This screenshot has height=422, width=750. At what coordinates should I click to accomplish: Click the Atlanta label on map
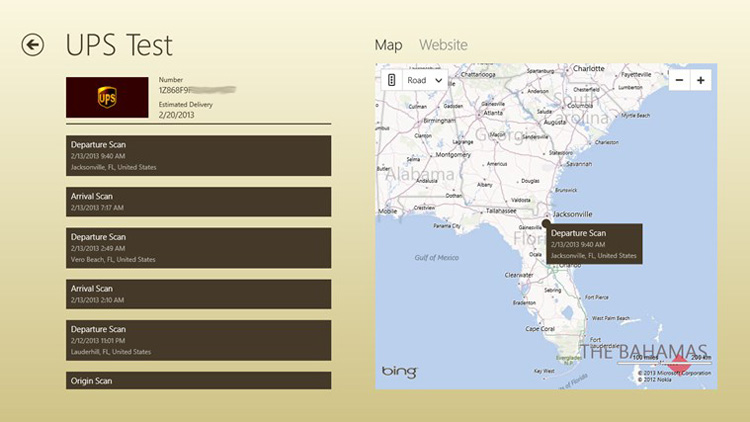(493, 113)
